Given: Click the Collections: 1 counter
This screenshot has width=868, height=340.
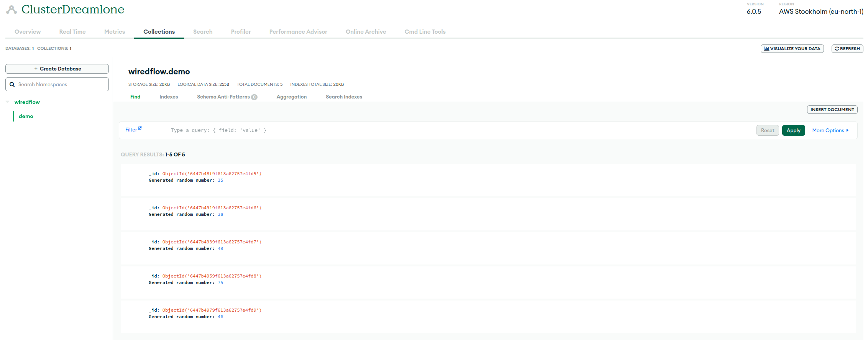Looking at the screenshot, I should pyautogui.click(x=54, y=48).
